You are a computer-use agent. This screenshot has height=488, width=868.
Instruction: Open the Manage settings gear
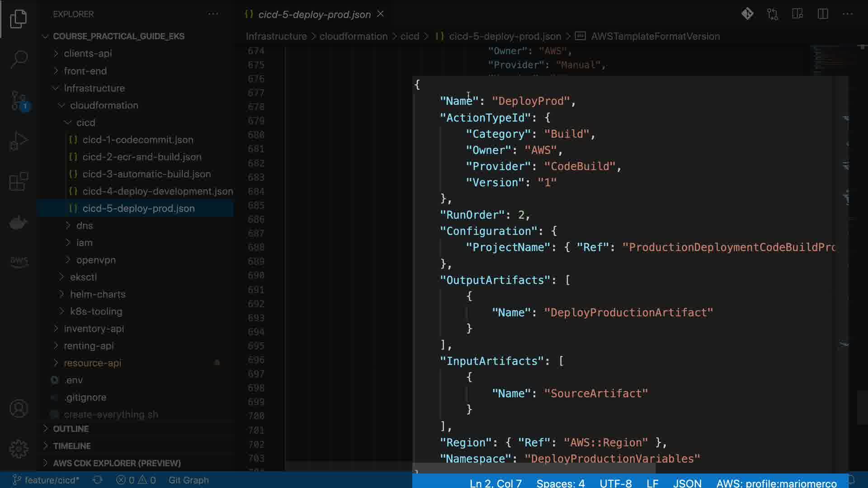point(19,449)
